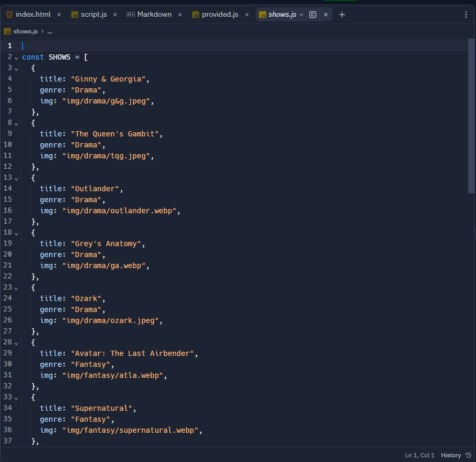Image resolution: width=476 pixels, height=462 pixels.
Task: Open the dropdown chevron next to shows.js tab
Action: (x=301, y=15)
